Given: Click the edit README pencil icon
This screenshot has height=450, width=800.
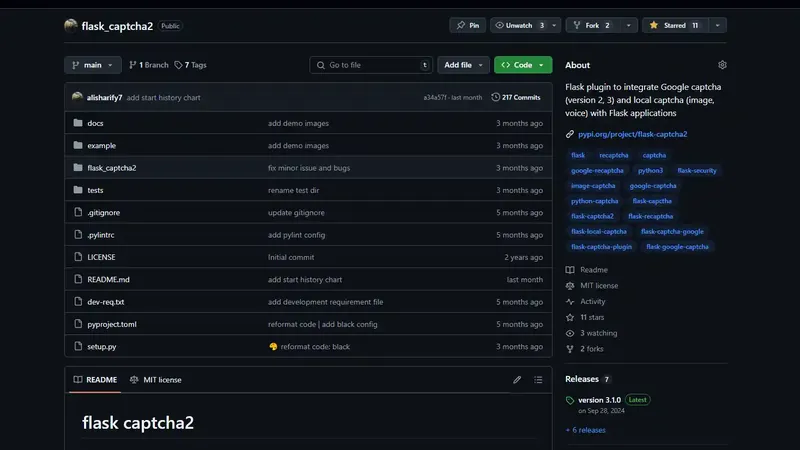Looking at the screenshot, I should [x=517, y=380].
